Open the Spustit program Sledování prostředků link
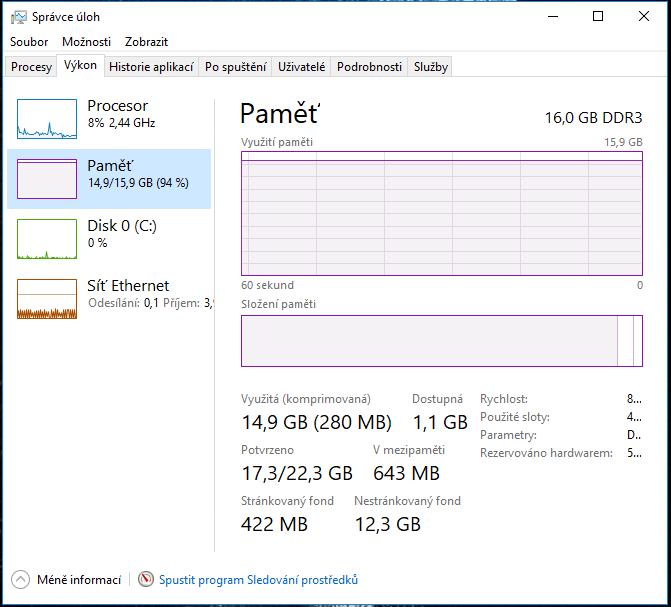 pyautogui.click(x=260, y=580)
